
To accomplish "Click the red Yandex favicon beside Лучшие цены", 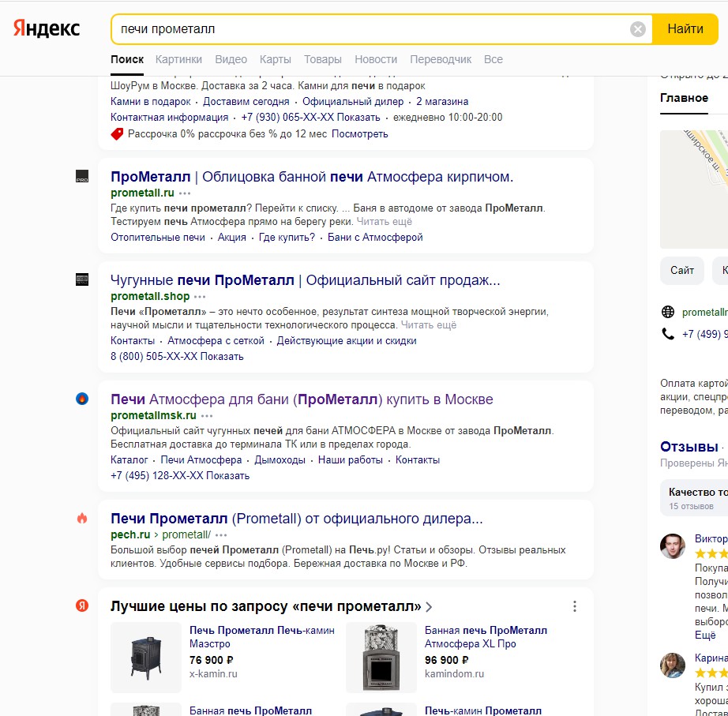I will coord(82,605).
